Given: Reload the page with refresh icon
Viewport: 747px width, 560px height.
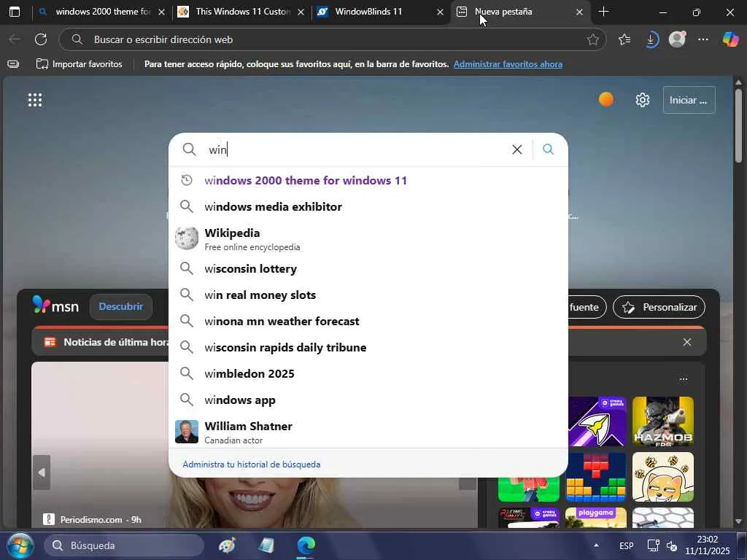Looking at the screenshot, I should (41, 39).
